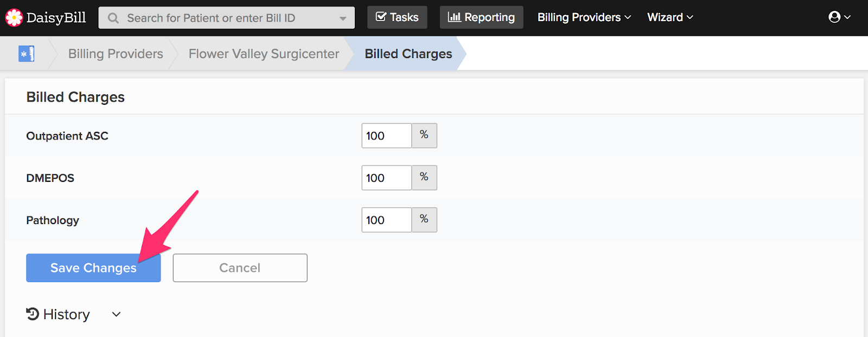Open the user account avatar menu
This screenshot has width=868, height=337.
[x=839, y=17]
